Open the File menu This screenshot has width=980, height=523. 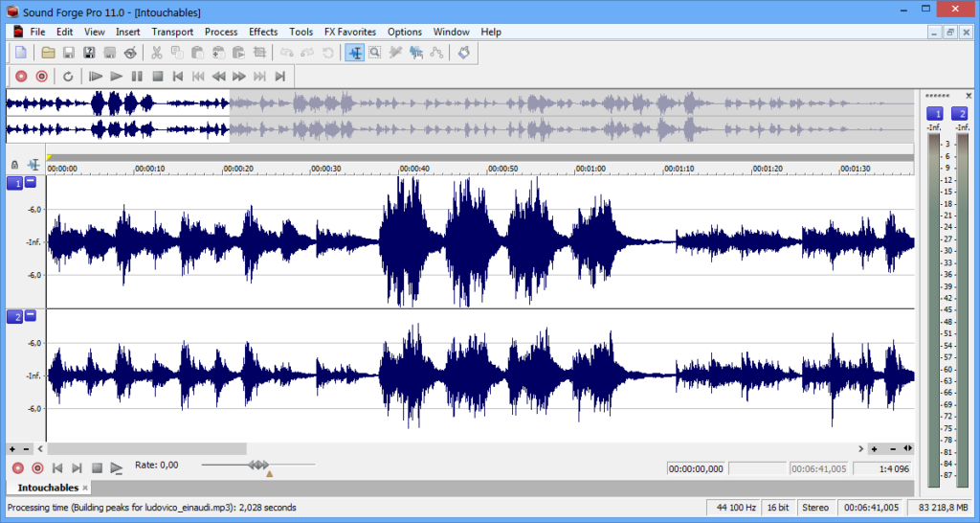click(37, 32)
